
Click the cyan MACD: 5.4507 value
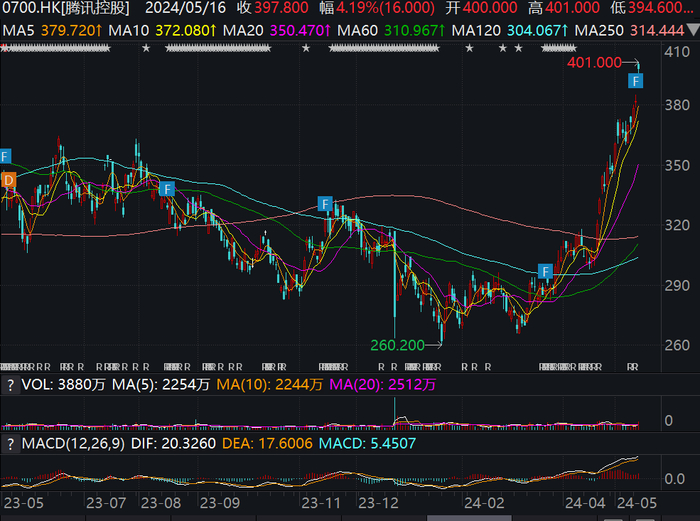tap(367, 444)
